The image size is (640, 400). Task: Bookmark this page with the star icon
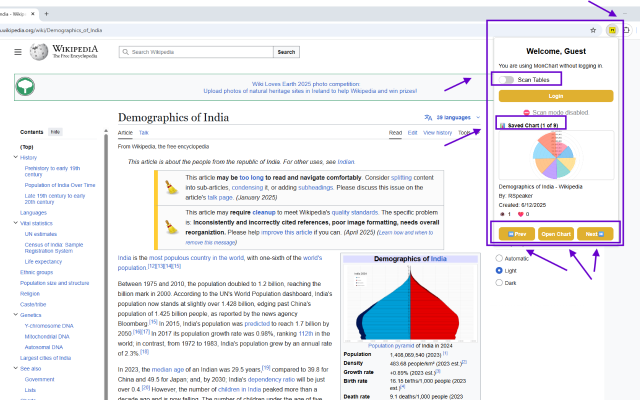593,30
